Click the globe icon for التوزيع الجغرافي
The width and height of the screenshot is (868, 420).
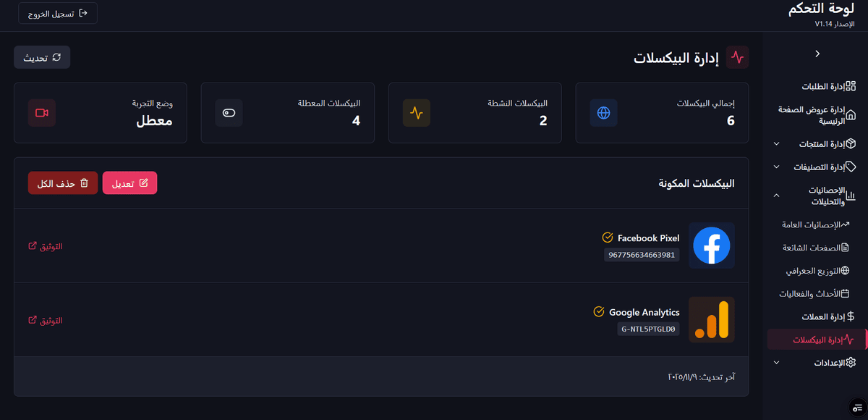[x=844, y=271]
